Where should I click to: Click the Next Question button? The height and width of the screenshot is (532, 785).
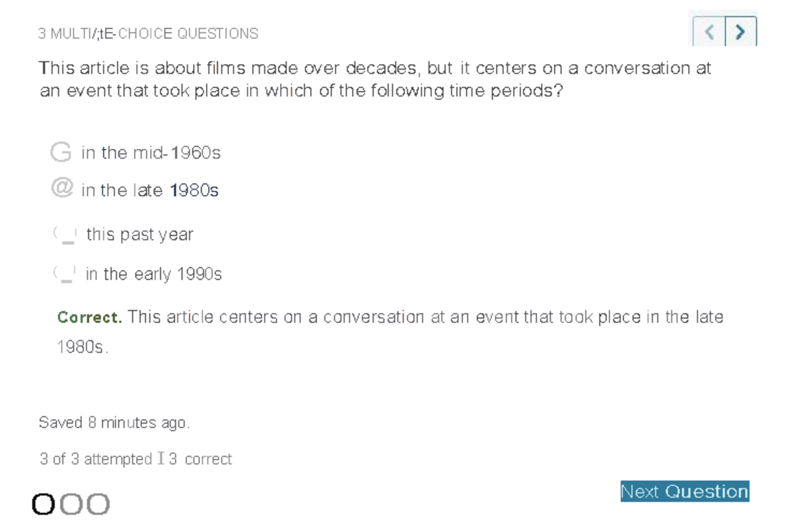coord(684,491)
